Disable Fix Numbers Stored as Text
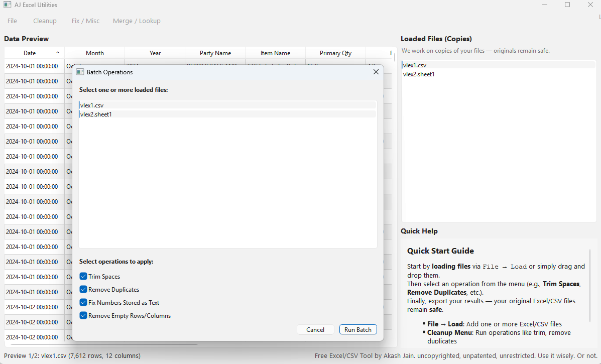Viewport: 601px width, 364px height. (83, 303)
